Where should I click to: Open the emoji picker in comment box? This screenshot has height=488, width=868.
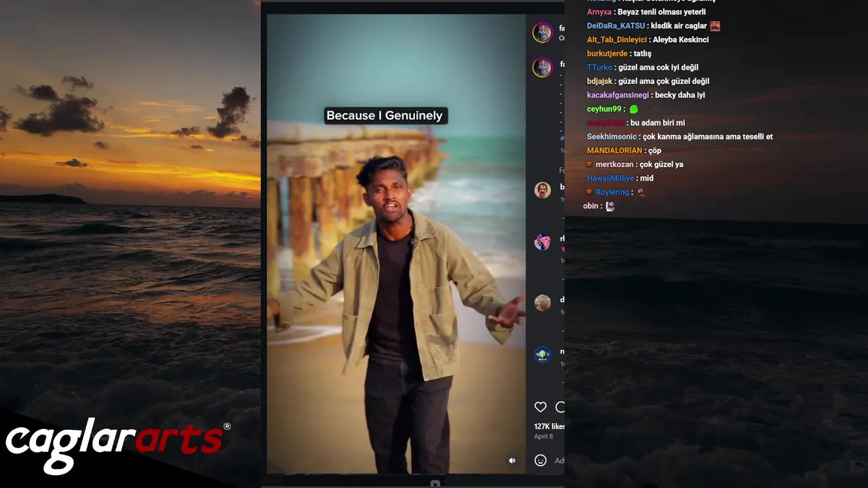(x=540, y=460)
